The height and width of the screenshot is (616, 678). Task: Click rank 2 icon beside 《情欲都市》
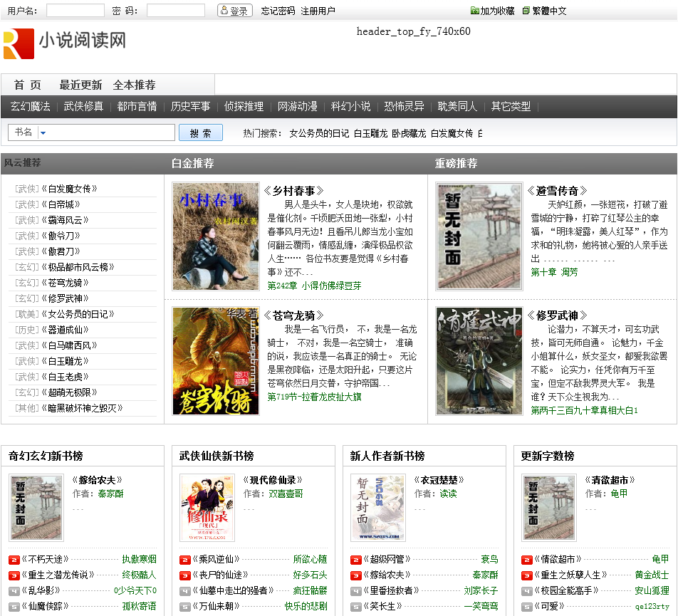(527, 560)
